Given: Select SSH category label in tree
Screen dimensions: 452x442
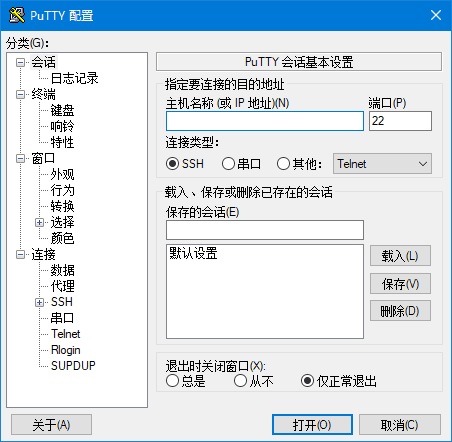Looking at the screenshot, I should (x=62, y=302).
